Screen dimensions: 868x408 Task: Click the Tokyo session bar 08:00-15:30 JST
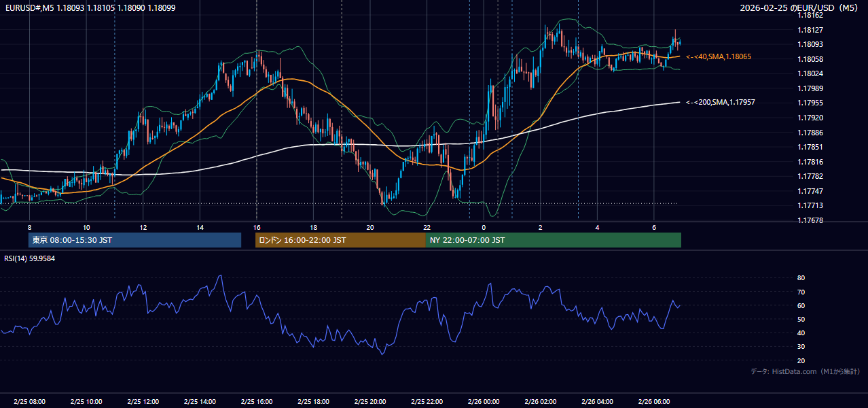coord(134,240)
